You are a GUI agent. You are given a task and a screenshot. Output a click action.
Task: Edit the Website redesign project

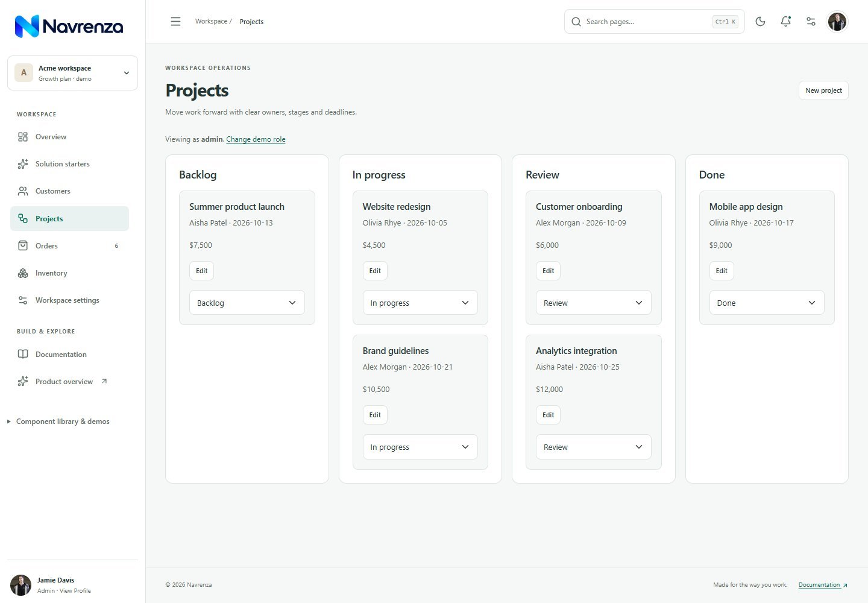(x=375, y=271)
